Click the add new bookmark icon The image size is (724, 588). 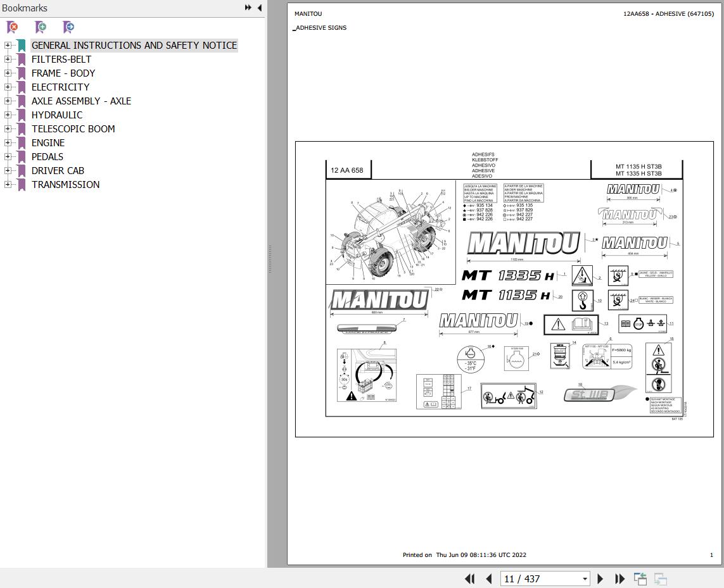point(41,27)
